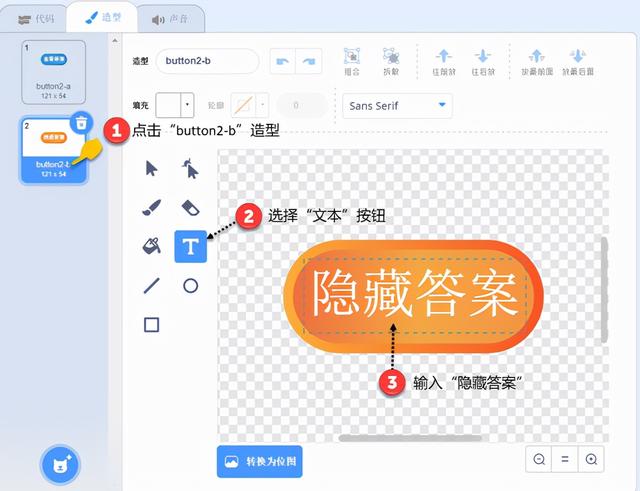640x491 pixels.
Task: Pick the Rectangle tool
Action: [151, 325]
